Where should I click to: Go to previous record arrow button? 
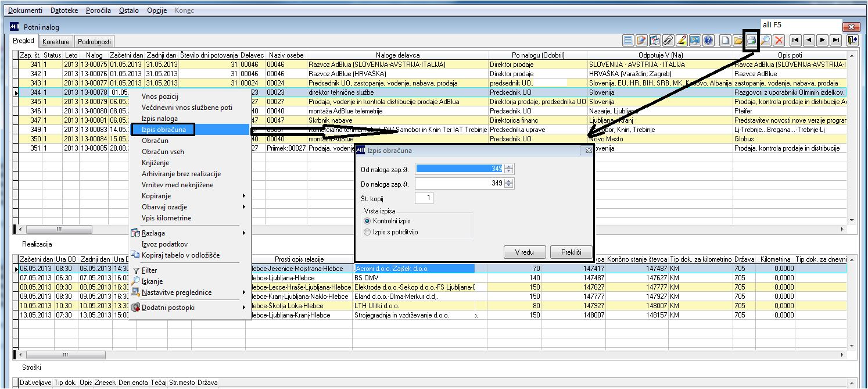point(809,41)
